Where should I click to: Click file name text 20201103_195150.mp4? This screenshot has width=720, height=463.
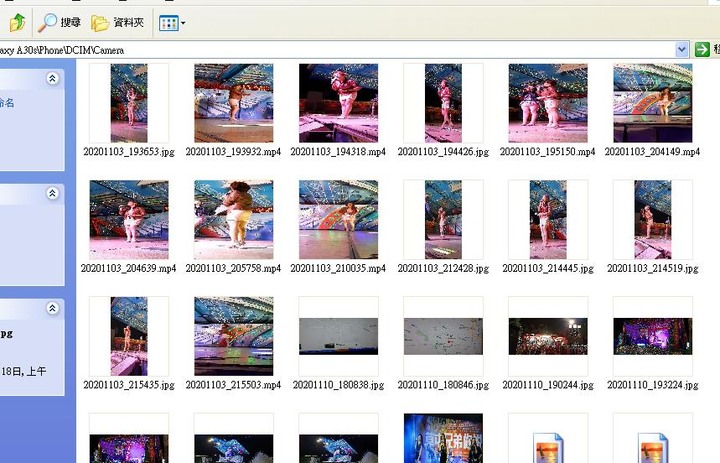[x=547, y=152]
